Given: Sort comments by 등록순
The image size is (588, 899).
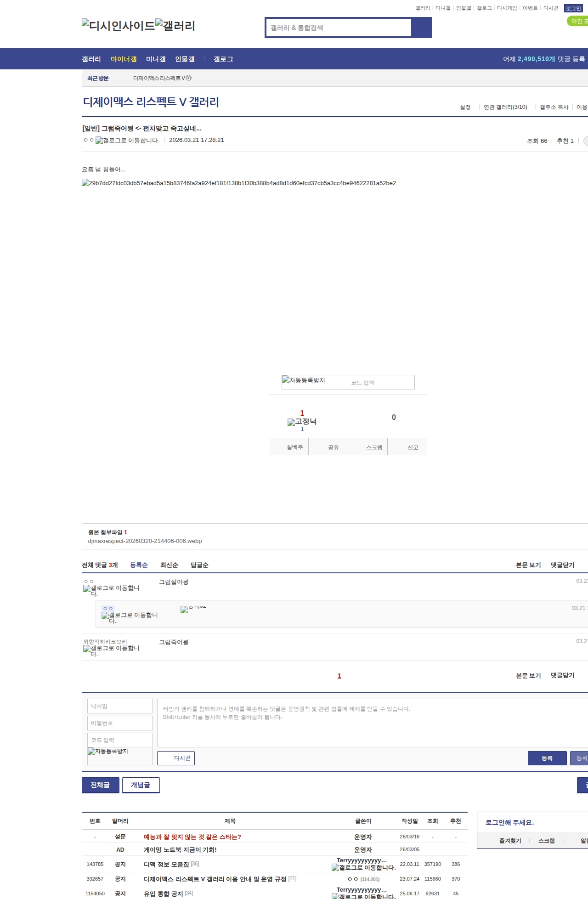Looking at the screenshot, I should 139,565.
